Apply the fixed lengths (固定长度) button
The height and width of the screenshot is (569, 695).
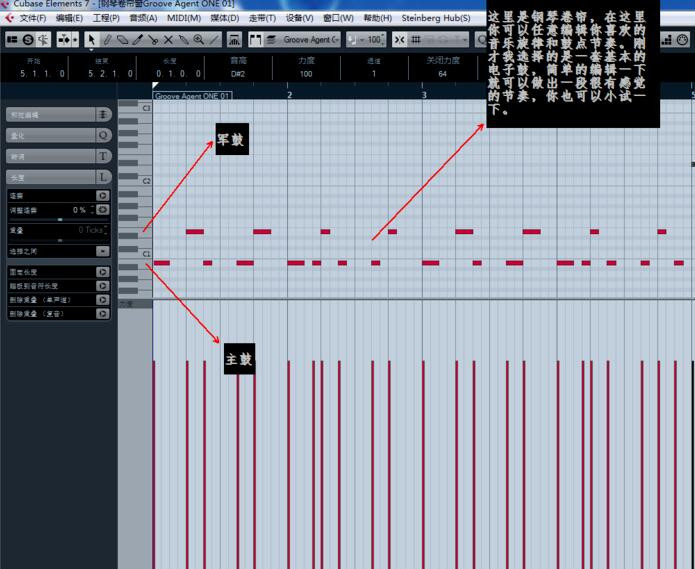click(102, 272)
